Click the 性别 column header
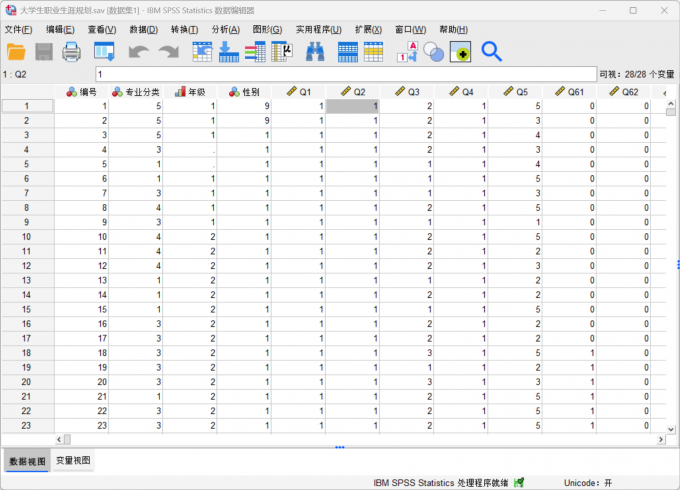The width and height of the screenshot is (680, 490). [x=245, y=92]
